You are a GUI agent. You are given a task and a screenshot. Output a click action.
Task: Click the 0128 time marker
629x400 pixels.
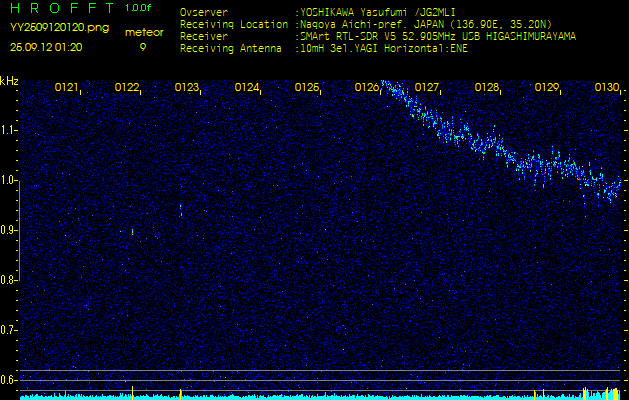[x=487, y=88]
